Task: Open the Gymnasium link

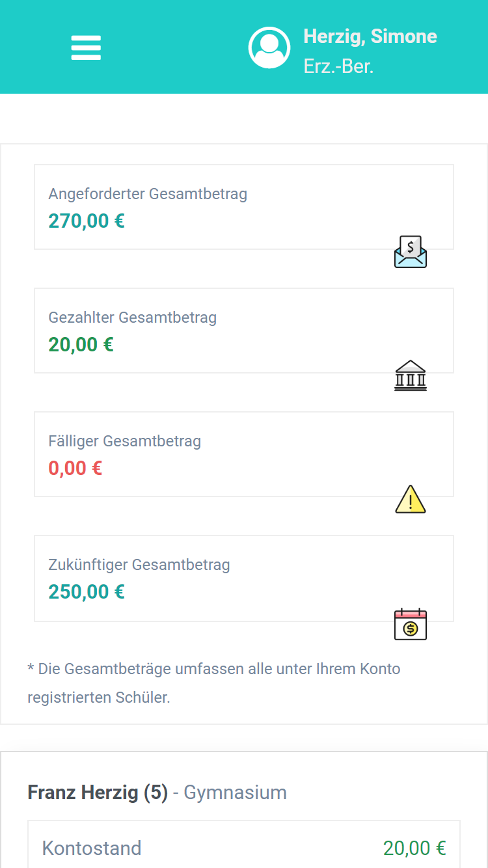Action: (x=234, y=792)
